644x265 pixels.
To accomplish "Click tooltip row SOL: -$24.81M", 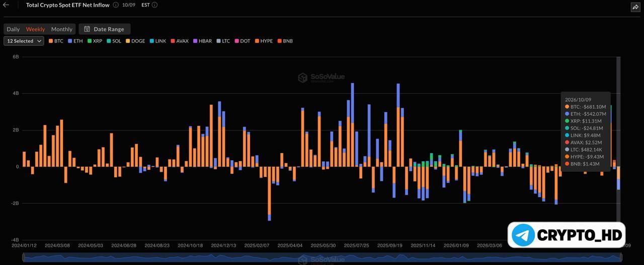I will pyautogui.click(x=584, y=128).
